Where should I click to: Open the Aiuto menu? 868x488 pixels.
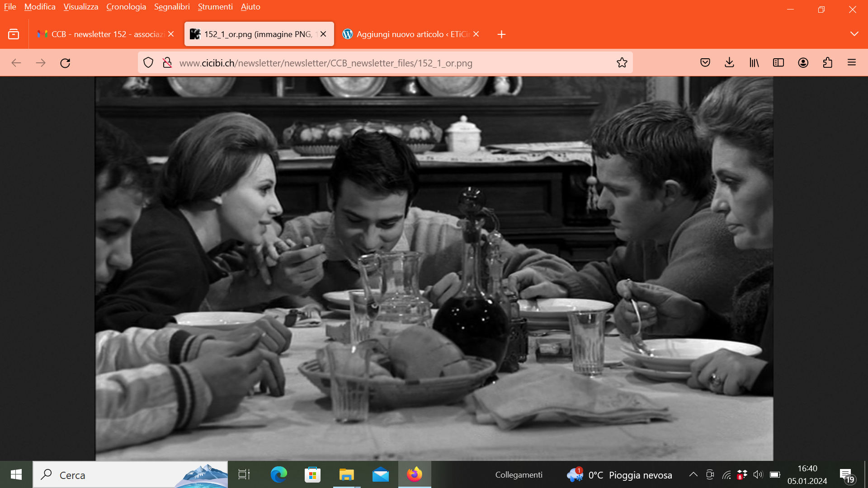[x=250, y=7]
